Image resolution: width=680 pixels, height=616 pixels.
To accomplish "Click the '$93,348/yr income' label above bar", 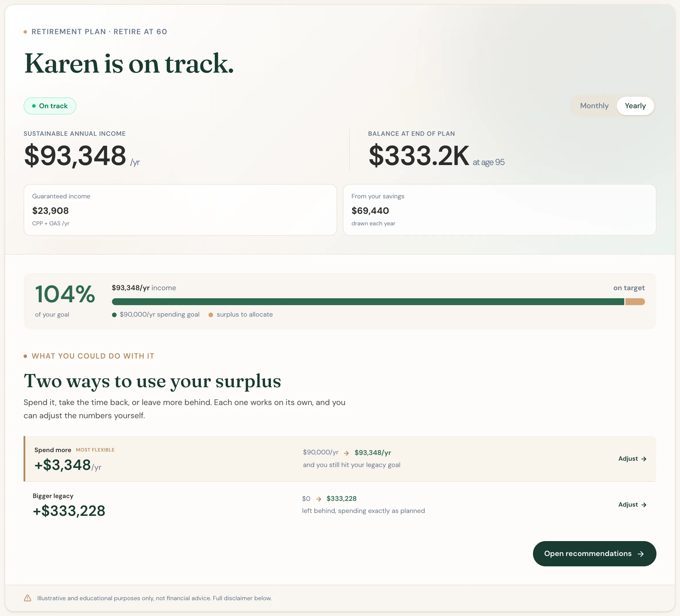I will pyautogui.click(x=144, y=288).
